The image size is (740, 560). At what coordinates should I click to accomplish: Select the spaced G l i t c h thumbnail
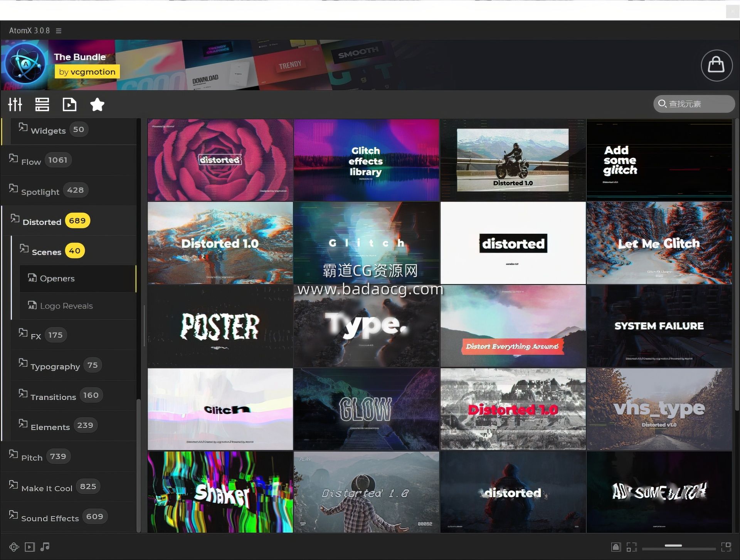(366, 243)
